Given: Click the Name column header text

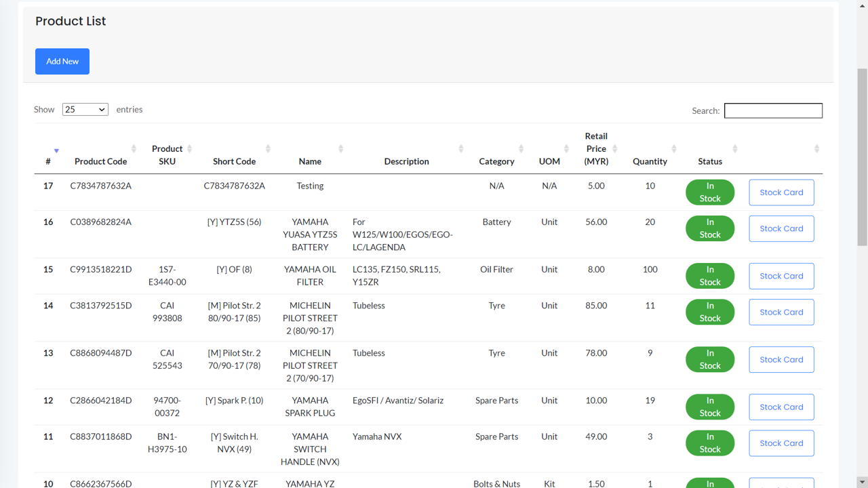Looking at the screenshot, I should tap(310, 161).
